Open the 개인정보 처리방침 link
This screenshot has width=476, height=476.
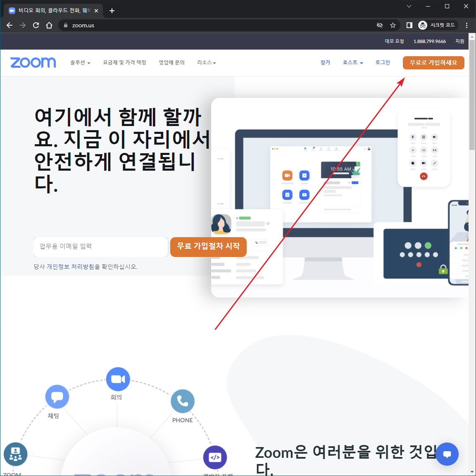coord(70,267)
